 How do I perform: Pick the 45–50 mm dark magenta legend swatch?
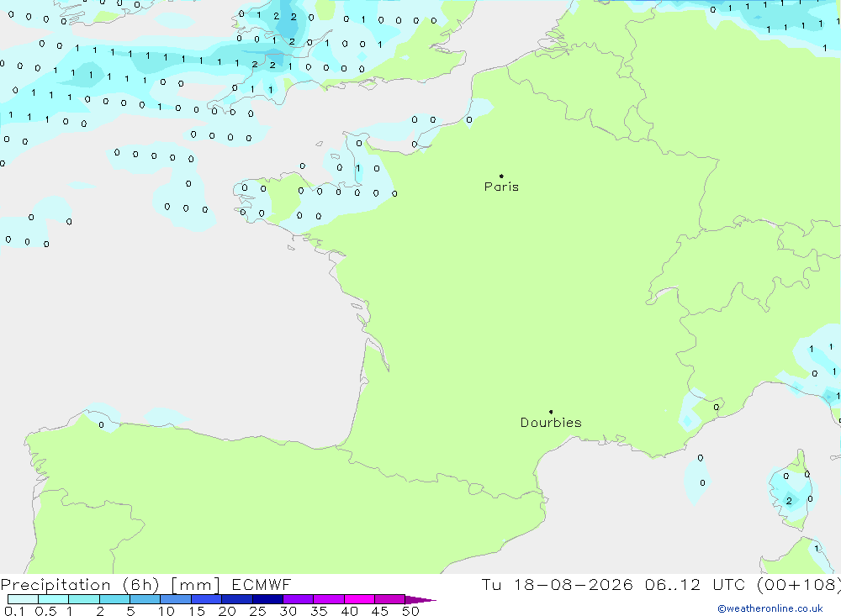[389, 599]
